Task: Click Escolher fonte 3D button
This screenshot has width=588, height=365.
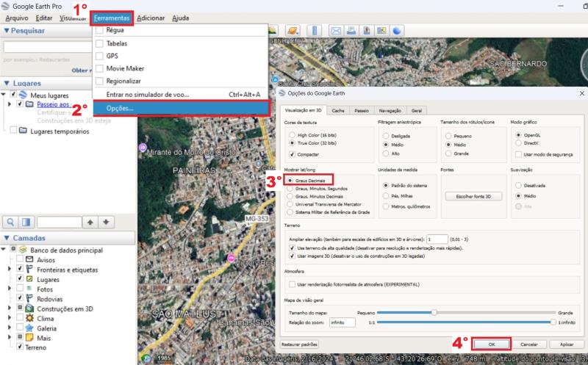Action: tap(473, 196)
